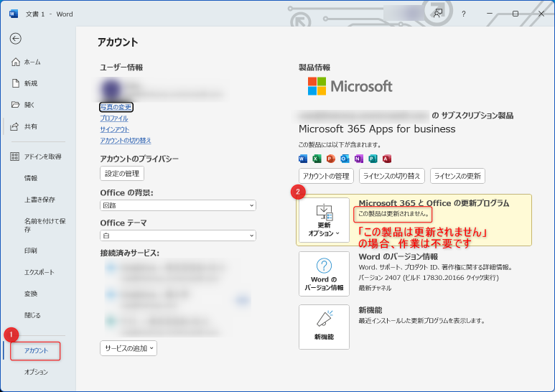Image resolution: width=555 pixels, height=392 pixels.
Task: Expand the Office の背景 combo box
Action: [178, 205]
